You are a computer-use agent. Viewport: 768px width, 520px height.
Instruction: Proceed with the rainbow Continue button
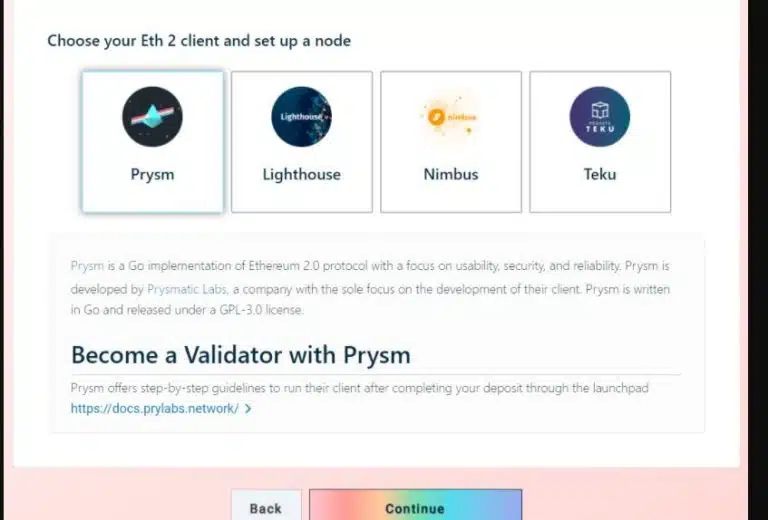coord(415,507)
